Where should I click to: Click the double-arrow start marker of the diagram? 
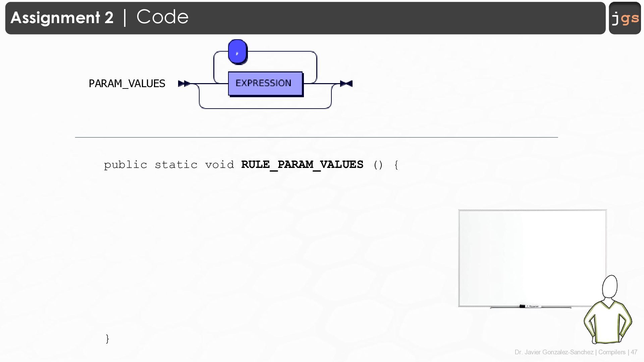184,83
